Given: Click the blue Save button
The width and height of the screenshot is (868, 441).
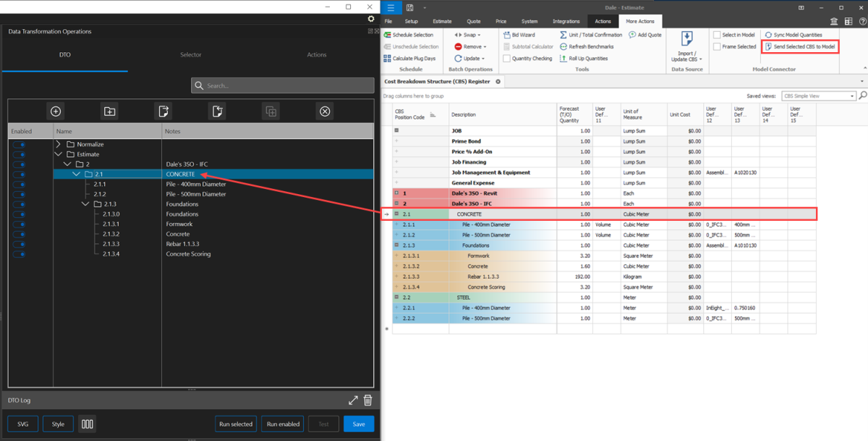Looking at the screenshot, I should (358, 424).
